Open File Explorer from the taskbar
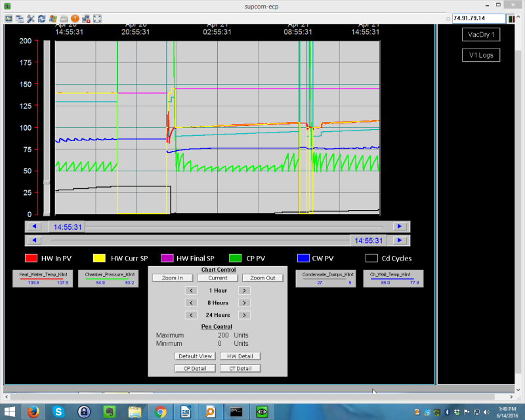 pyautogui.click(x=135, y=411)
